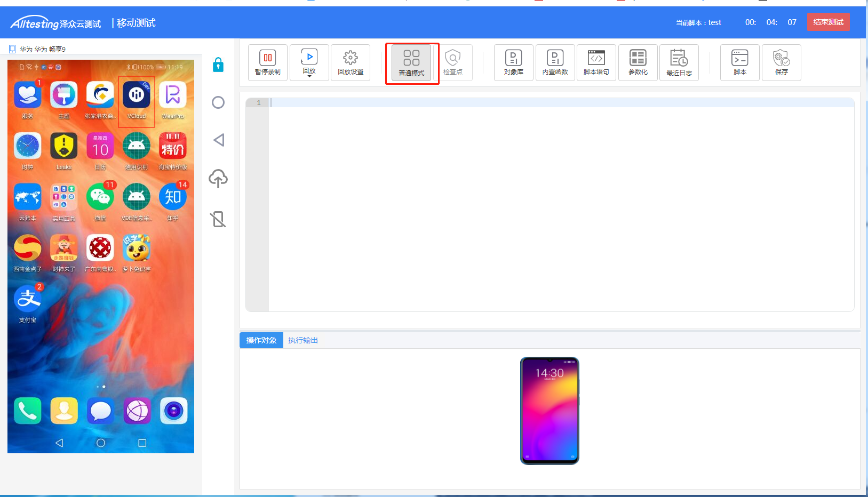Click the upload cloud icon
This screenshot has width=868, height=497.
218,179
